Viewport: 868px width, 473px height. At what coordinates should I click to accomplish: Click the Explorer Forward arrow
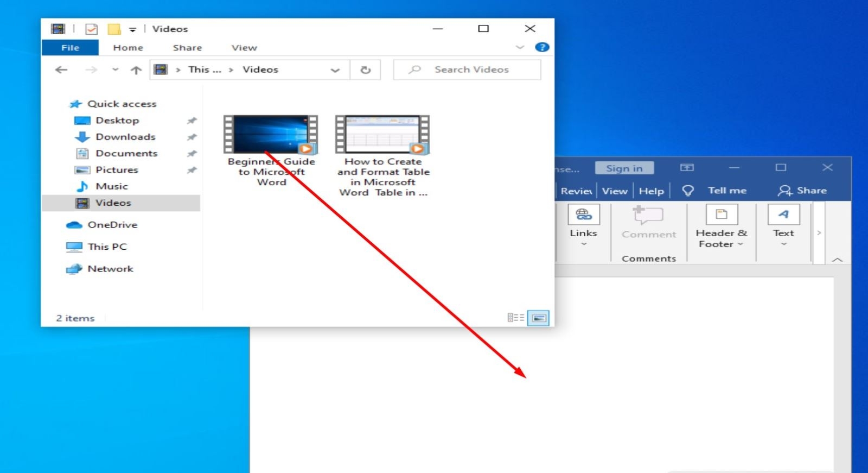[91, 70]
